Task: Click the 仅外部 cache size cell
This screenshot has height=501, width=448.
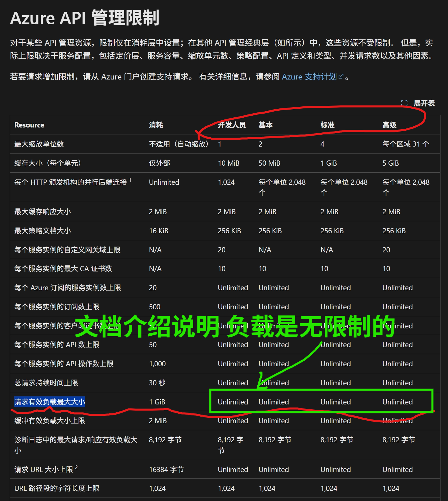Action: click(x=159, y=163)
